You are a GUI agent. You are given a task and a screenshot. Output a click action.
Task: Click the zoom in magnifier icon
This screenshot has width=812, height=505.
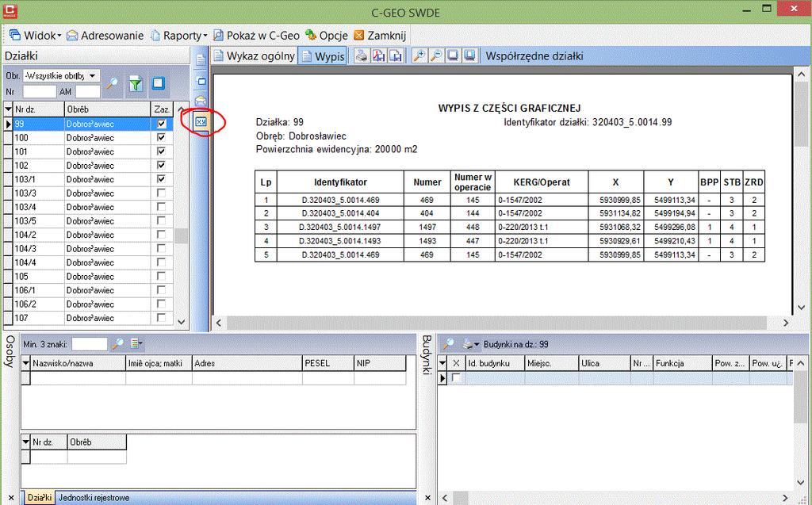coord(419,55)
